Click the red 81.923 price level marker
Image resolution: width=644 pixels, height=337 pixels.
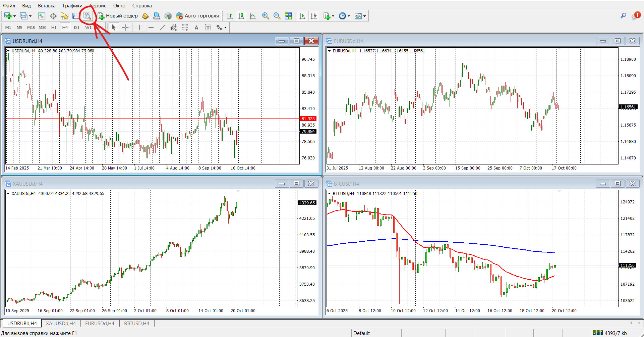tap(308, 118)
